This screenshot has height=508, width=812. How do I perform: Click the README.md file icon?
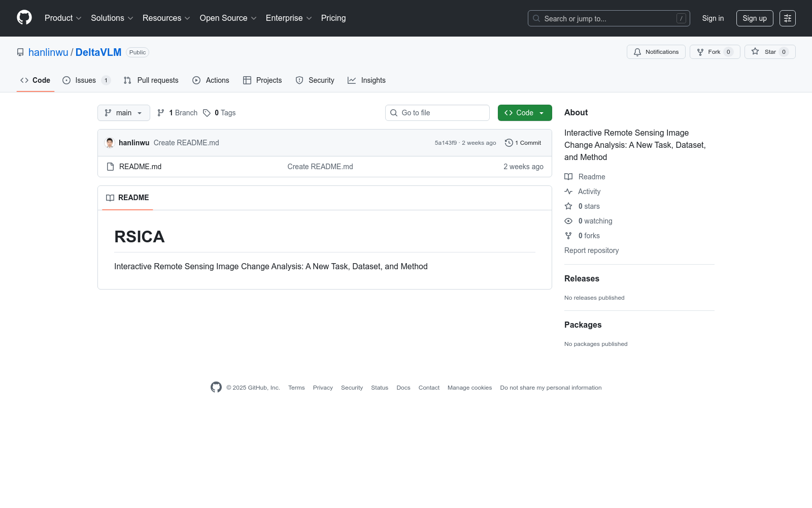click(x=110, y=167)
